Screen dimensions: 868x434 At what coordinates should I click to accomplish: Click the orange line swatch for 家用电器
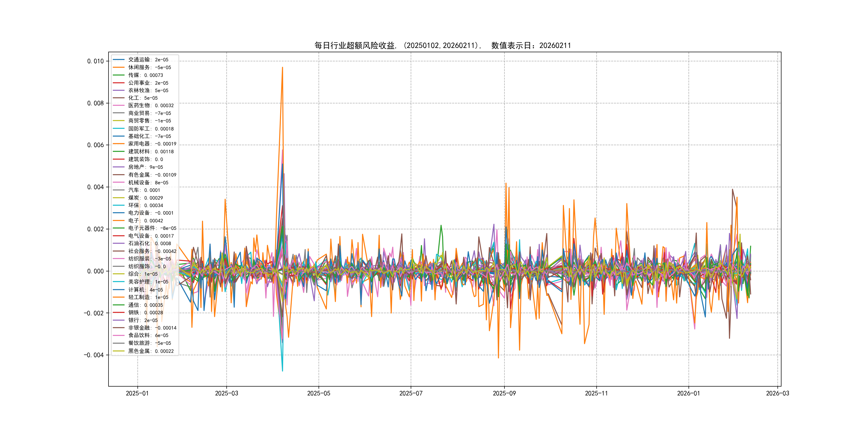pyautogui.click(x=119, y=144)
